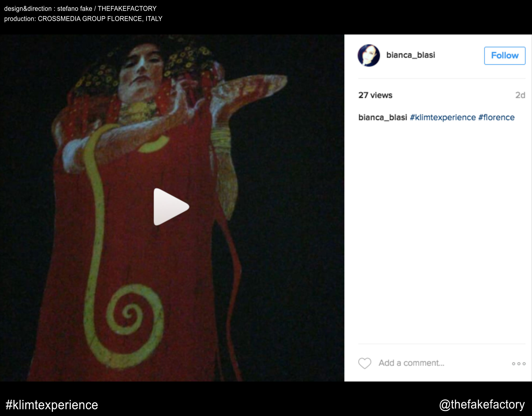Click the @thefakefactory footer handle
The image size is (532, 416).
pyautogui.click(x=482, y=405)
